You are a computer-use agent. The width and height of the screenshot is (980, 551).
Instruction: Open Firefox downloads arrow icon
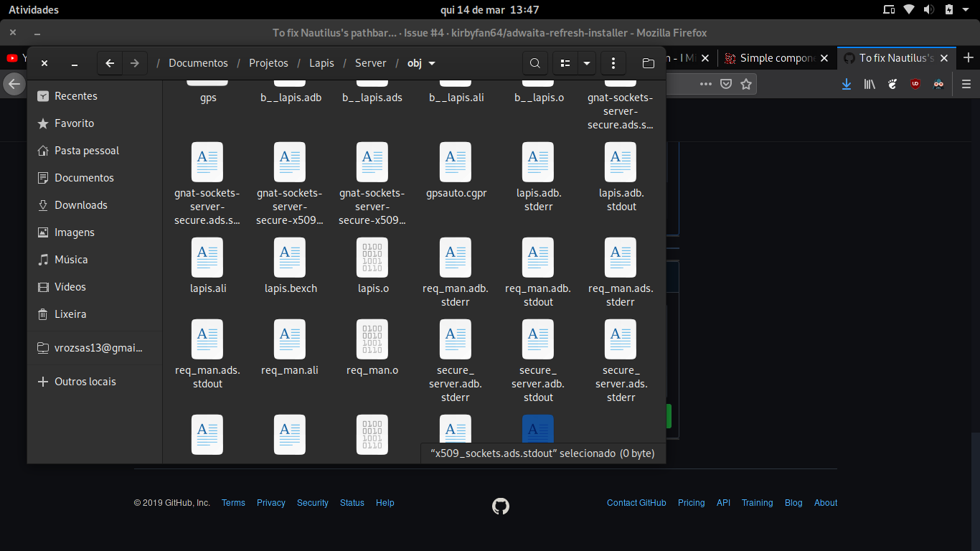click(847, 84)
